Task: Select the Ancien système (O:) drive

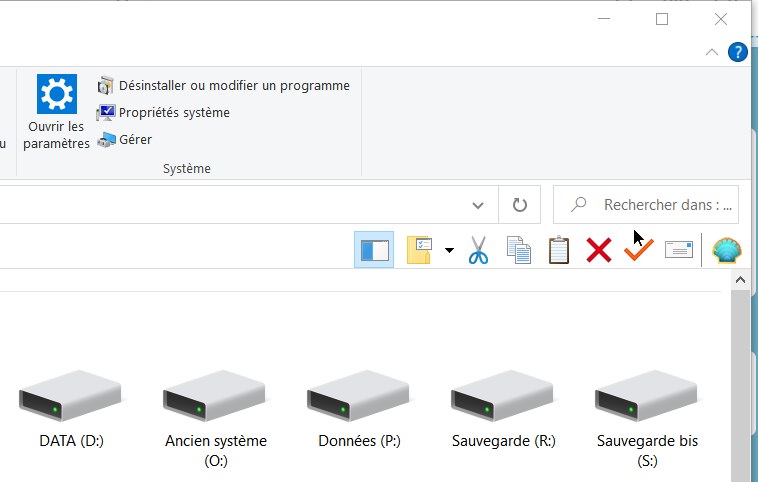Action: 216,418
